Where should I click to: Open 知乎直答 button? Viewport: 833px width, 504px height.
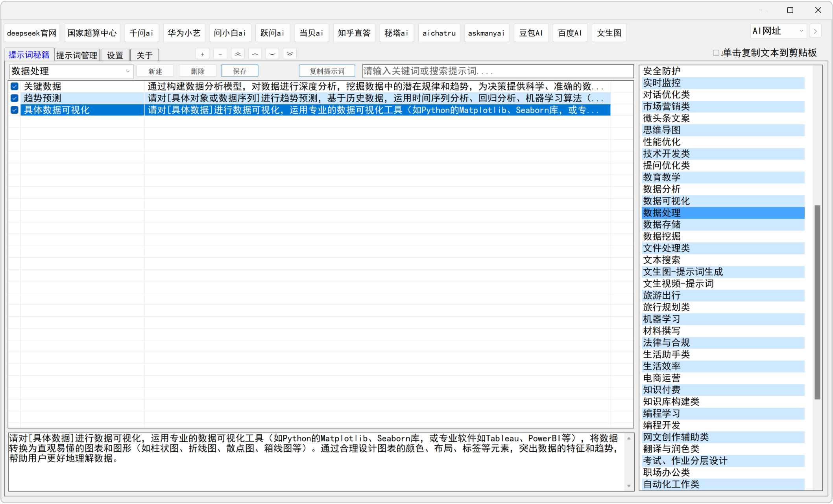pos(354,33)
